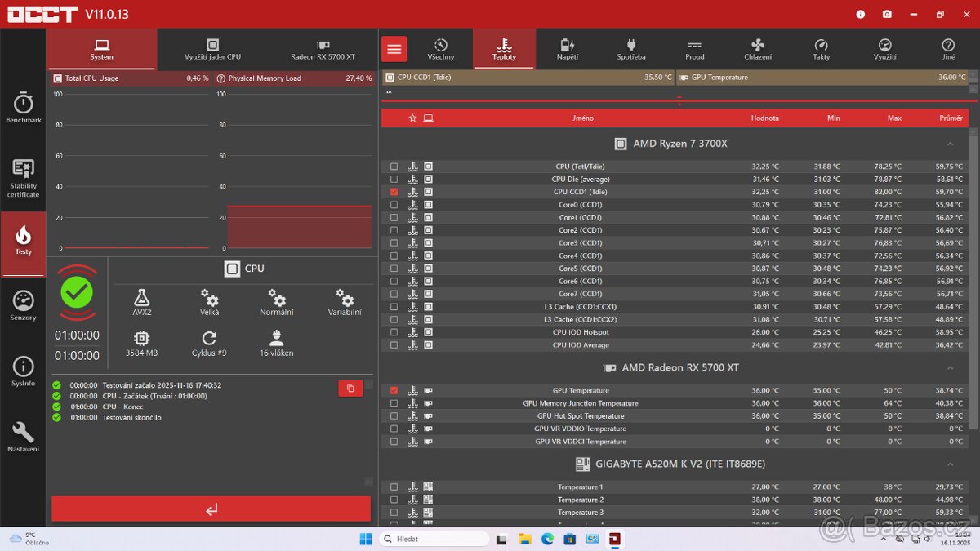Select the Chlazení fan icon
This screenshot has height=551, width=980.
(x=757, y=48)
